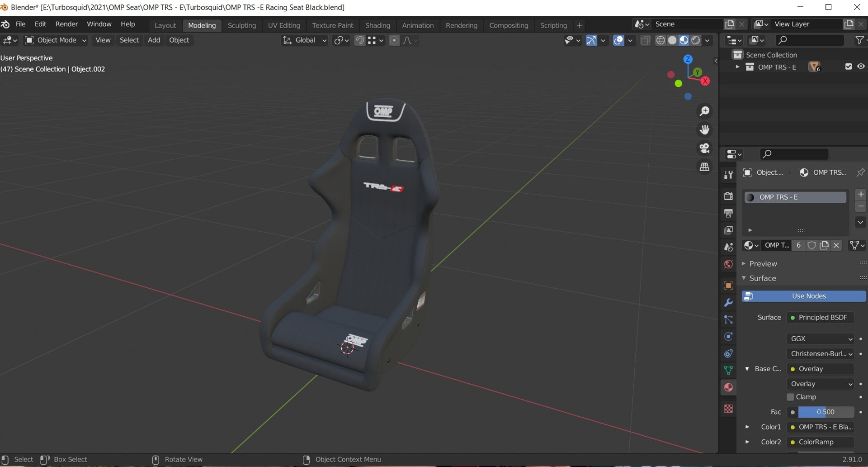Switch to Wireframe viewport shading
Image resolution: width=868 pixels, height=467 pixels.
tap(660, 40)
